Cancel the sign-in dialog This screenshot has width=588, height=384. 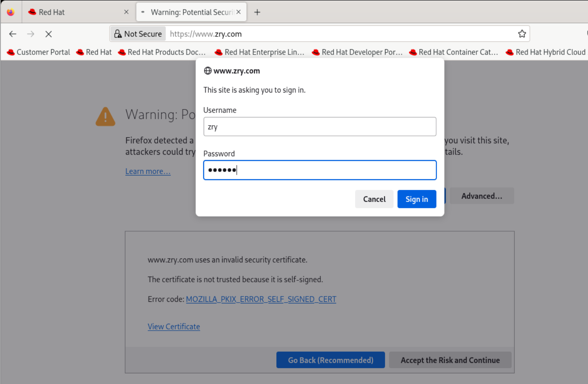(374, 199)
